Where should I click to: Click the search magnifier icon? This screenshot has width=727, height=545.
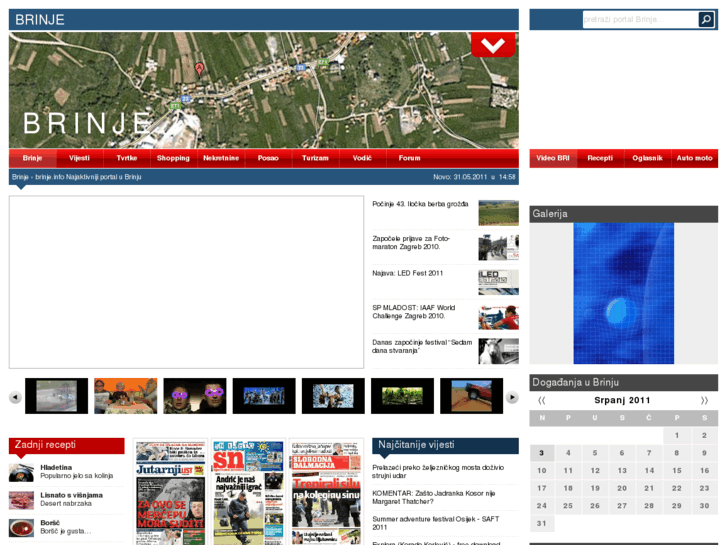(x=706, y=19)
